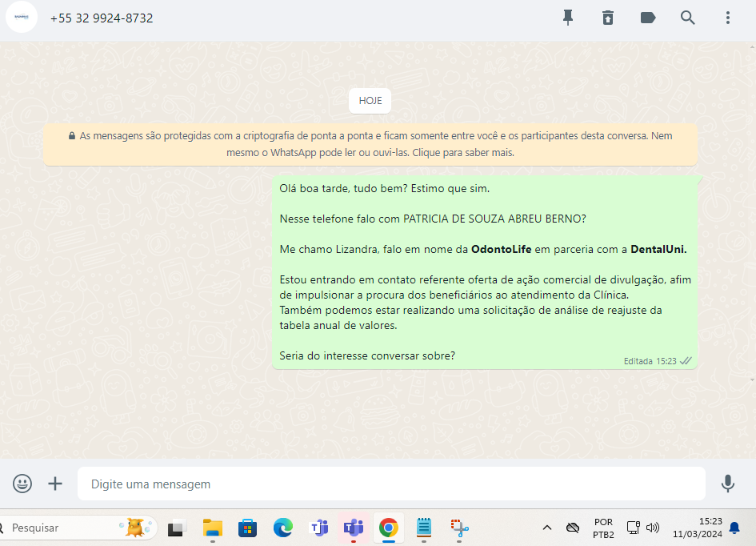Start voice recording with microphone icon

727,484
